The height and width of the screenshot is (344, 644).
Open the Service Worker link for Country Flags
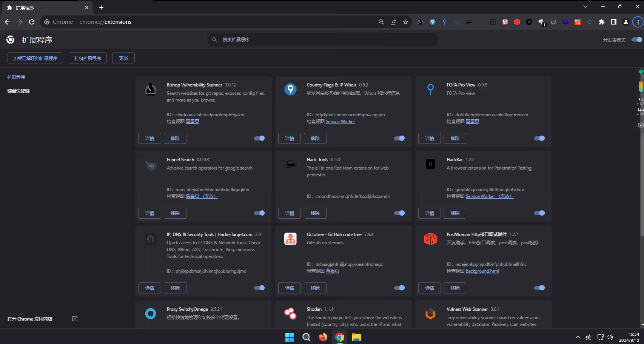[x=340, y=122]
